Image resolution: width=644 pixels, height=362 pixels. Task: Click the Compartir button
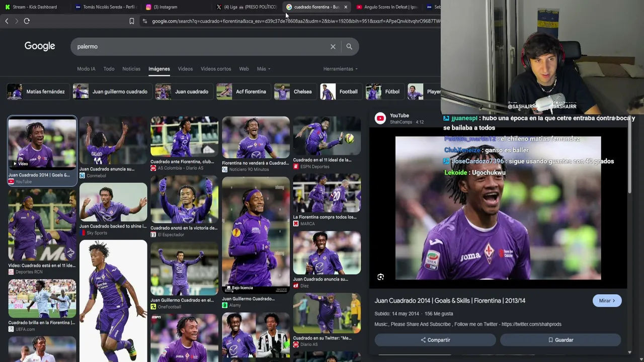click(x=435, y=340)
